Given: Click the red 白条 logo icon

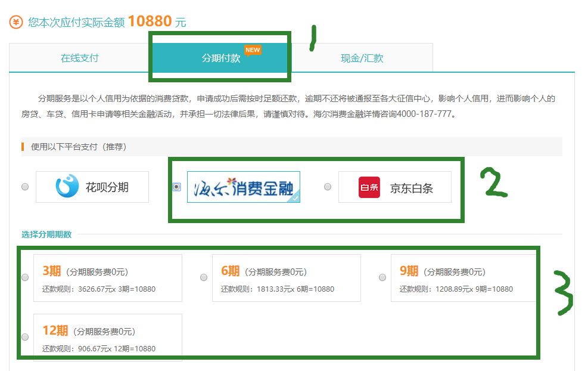Looking at the screenshot, I should [369, 187].
